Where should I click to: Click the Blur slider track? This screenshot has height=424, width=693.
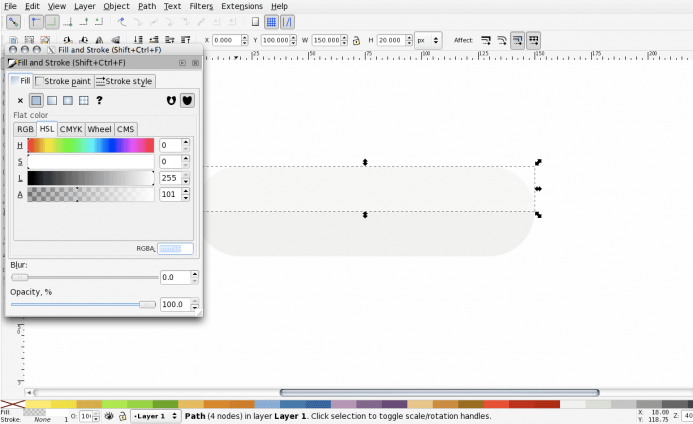pyautogui.click(x=84, y=277)
